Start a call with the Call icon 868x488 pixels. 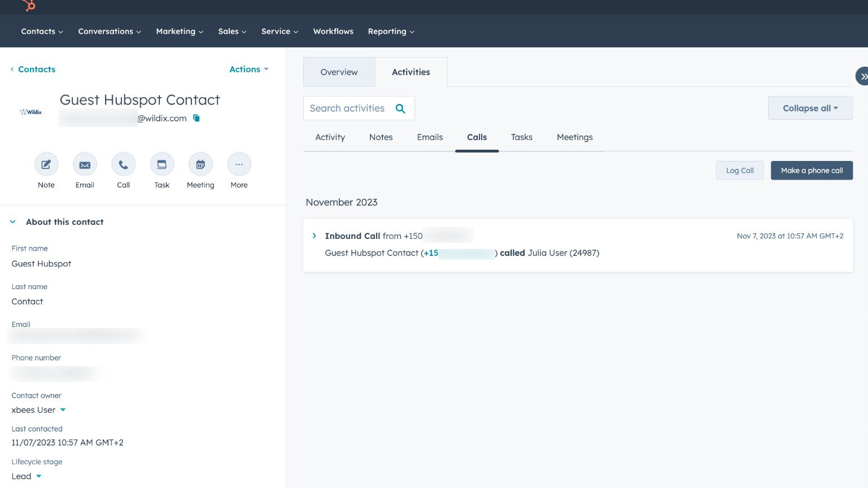pos(123,164)
